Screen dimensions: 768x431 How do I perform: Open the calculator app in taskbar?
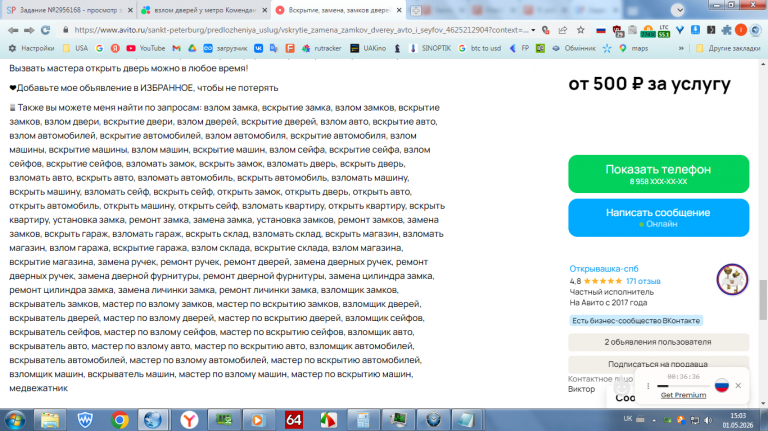pyautogui.click(x=362, y=420)
